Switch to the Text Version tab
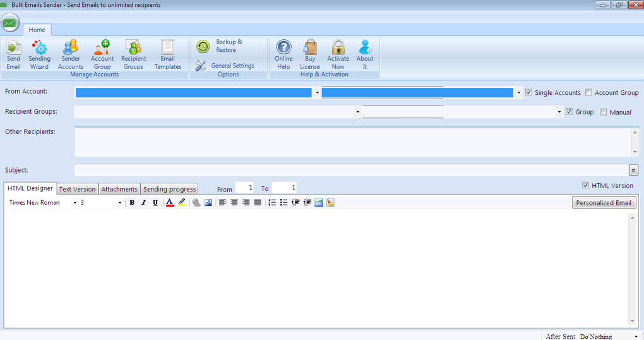 click(77, 189)
